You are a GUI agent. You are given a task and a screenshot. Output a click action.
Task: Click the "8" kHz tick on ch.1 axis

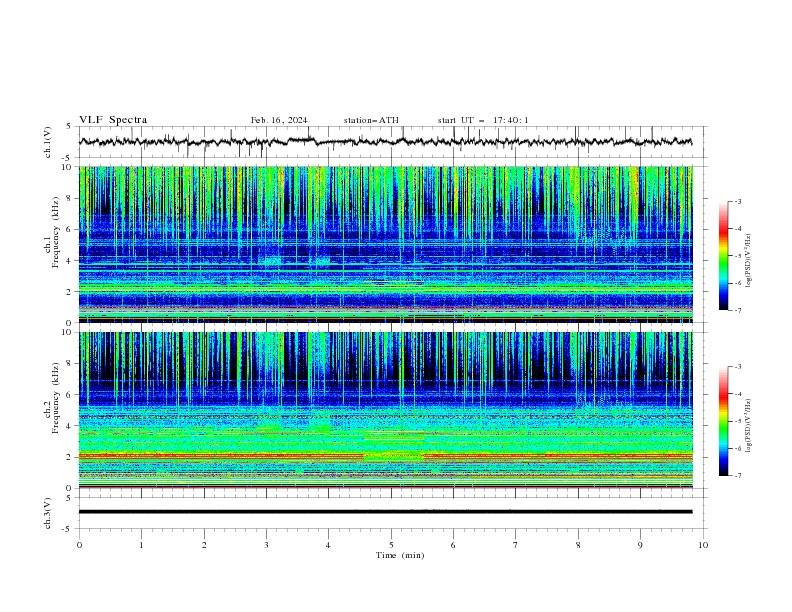coord(70,198)
